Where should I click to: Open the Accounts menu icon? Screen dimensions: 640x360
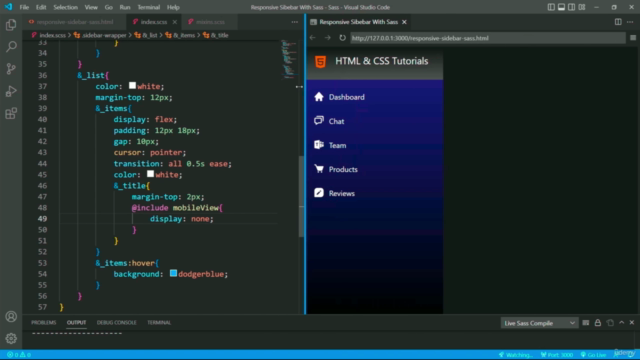coord(11,316)
